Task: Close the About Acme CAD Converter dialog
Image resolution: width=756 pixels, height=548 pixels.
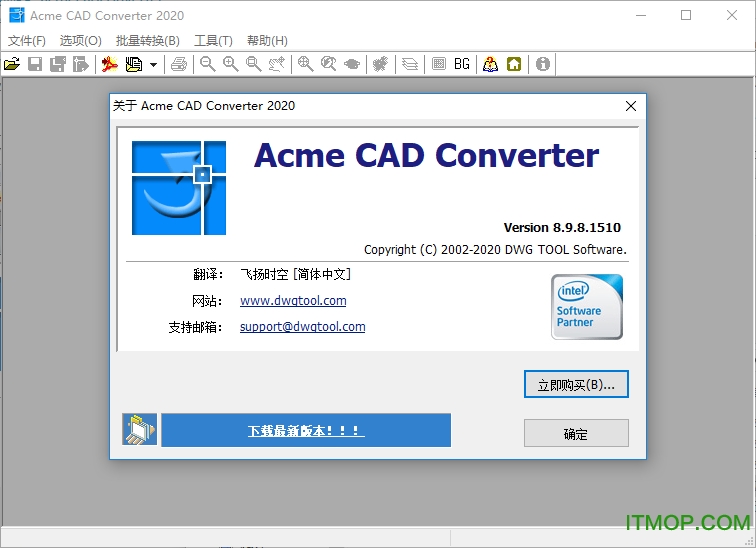Action: pyautogui.click(x=631, y=106)
